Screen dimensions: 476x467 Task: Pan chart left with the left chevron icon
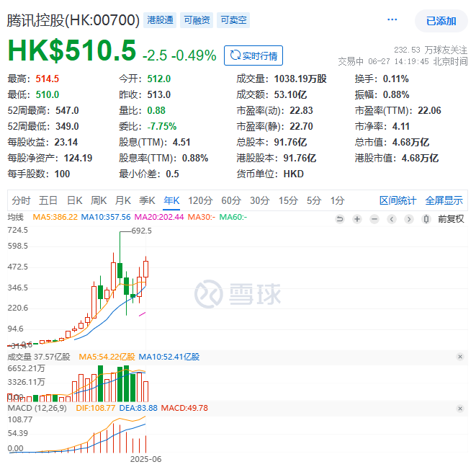392,219
